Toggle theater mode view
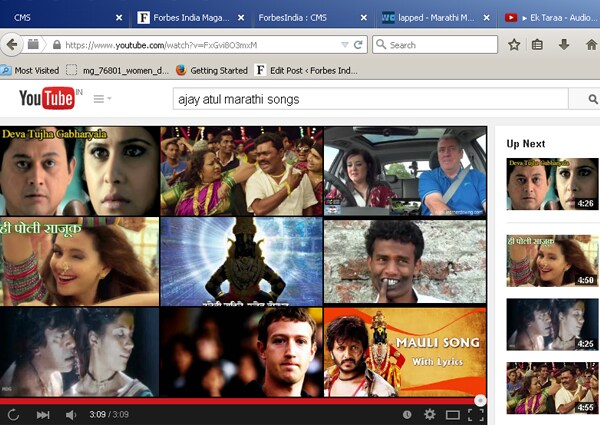This screenshot has width=600, height=425. click(453, 414)
